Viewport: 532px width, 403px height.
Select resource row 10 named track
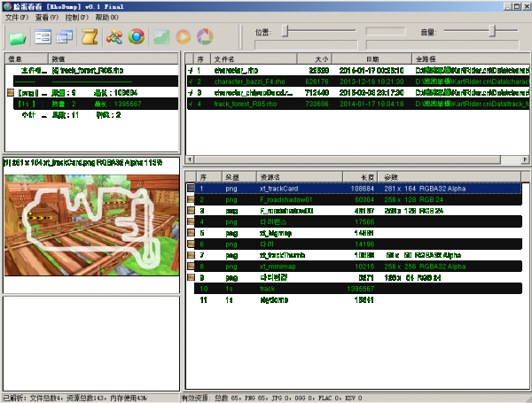pyautogui.click(x=357, y=289)
